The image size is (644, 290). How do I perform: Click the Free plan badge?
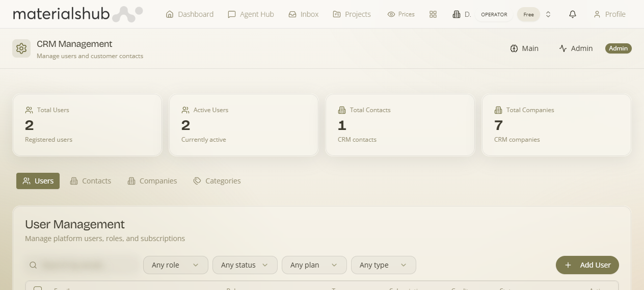528,14
